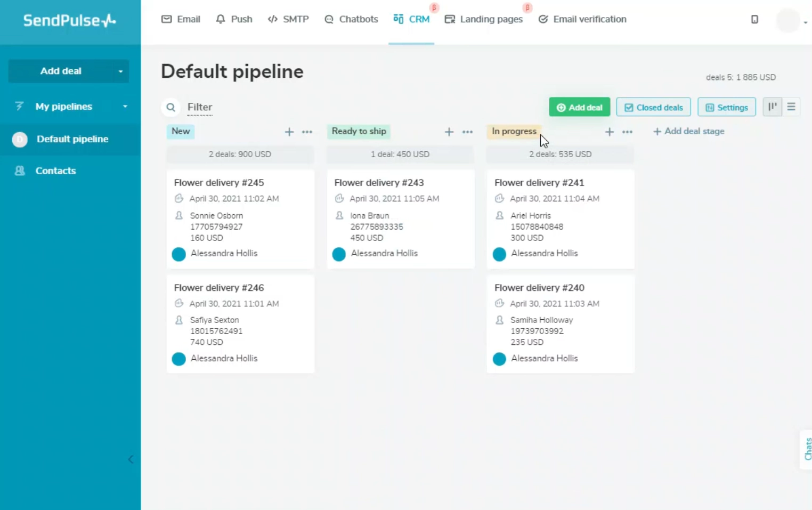
Task: Switch to list view layout
Action: point(791,107)
